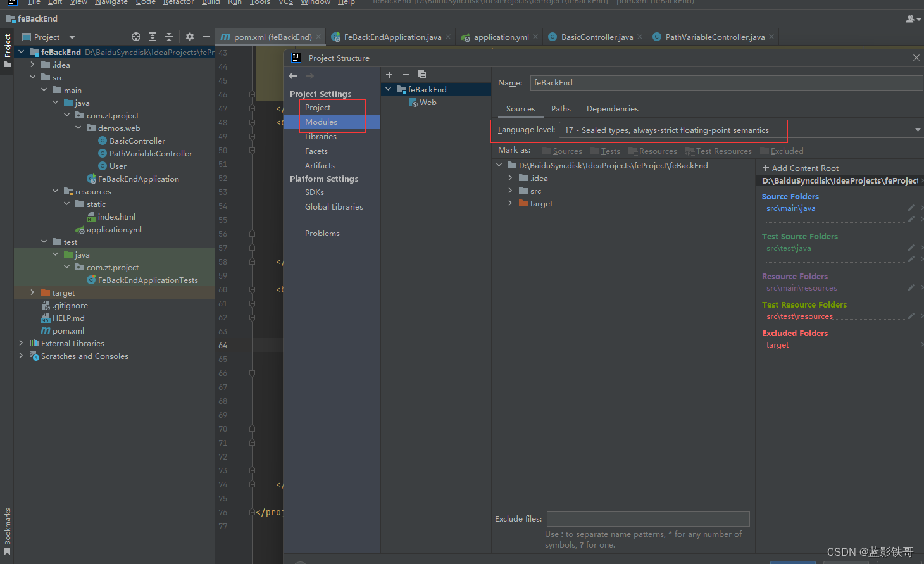Edit src\main\java source folder properties
The height and width of the screenshot is (564, 924).
click(x=911, y=208)
